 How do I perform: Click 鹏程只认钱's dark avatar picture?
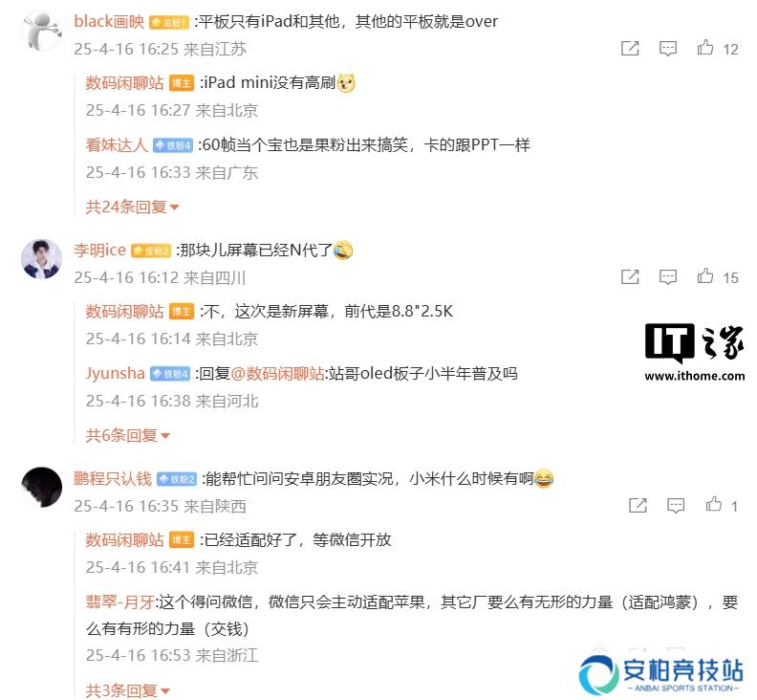(41, 487)
